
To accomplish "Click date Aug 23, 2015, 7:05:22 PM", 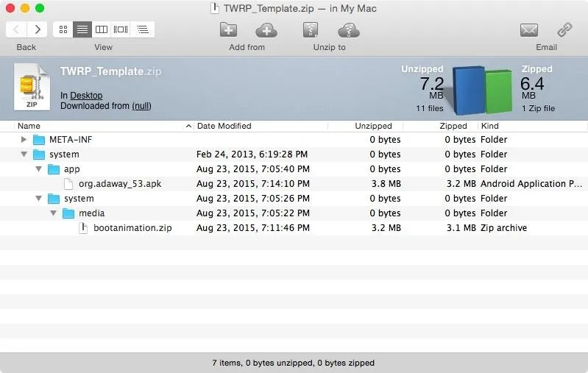I will point(253,213).
